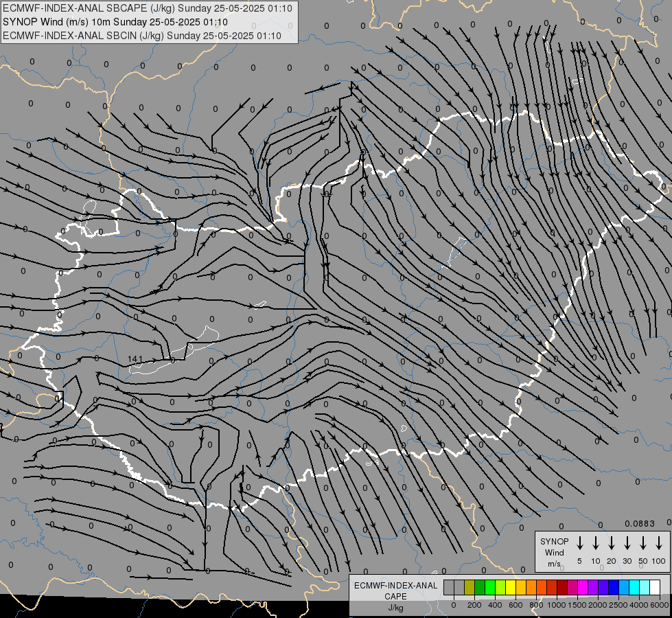Select the SYNOP Wind 10m title line
The height and width of the screenshot is (618, 672).
click(115, 22)
